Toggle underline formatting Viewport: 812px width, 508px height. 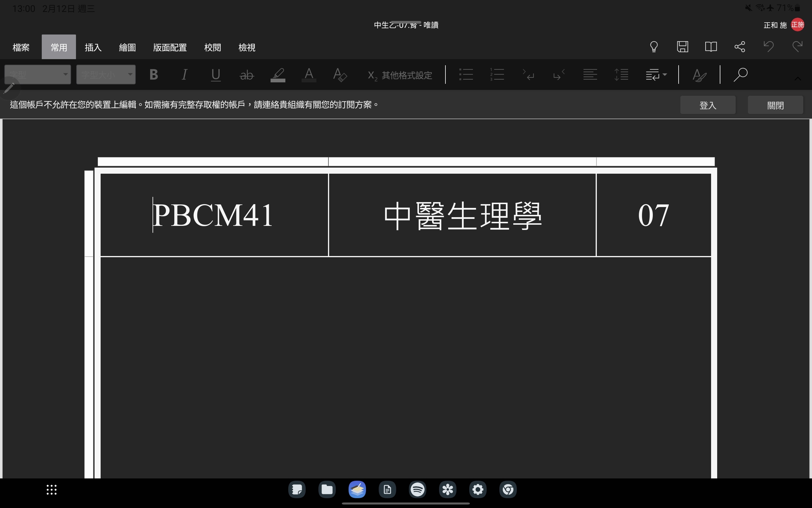coord(215,75)
